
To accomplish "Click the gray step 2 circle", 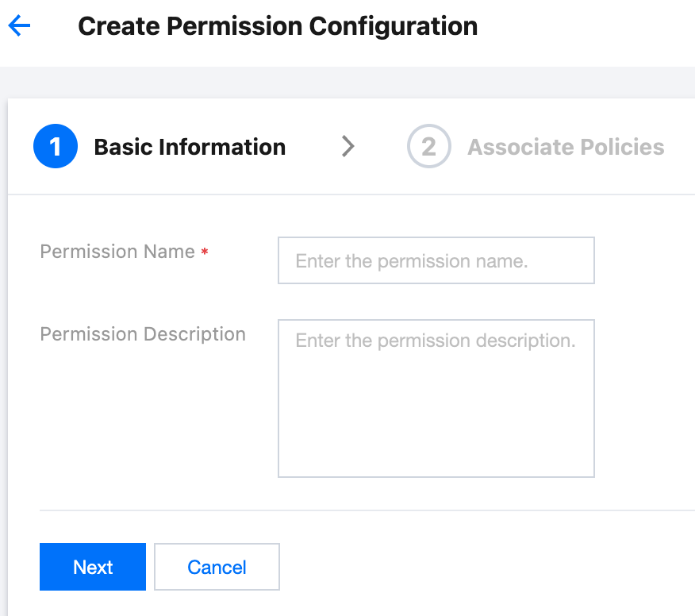I will point(428,147).
